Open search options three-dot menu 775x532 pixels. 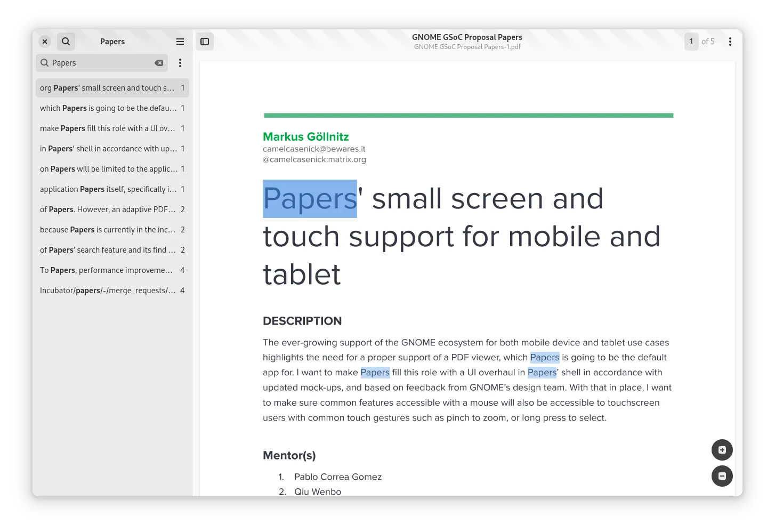point(180,63)
